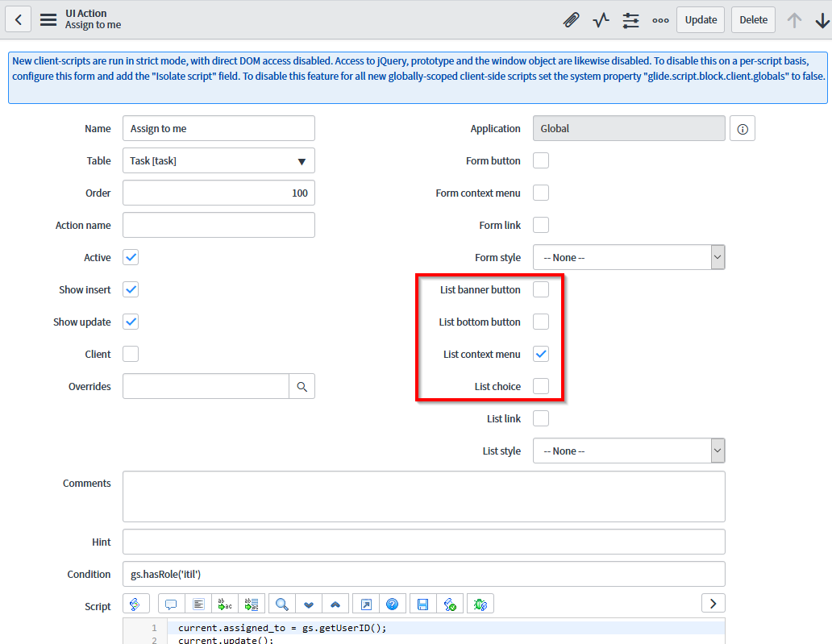Save script with the floppy disk icon
Image resolution: width=832 pixels, height=644 pixels.
coord(423,604)
